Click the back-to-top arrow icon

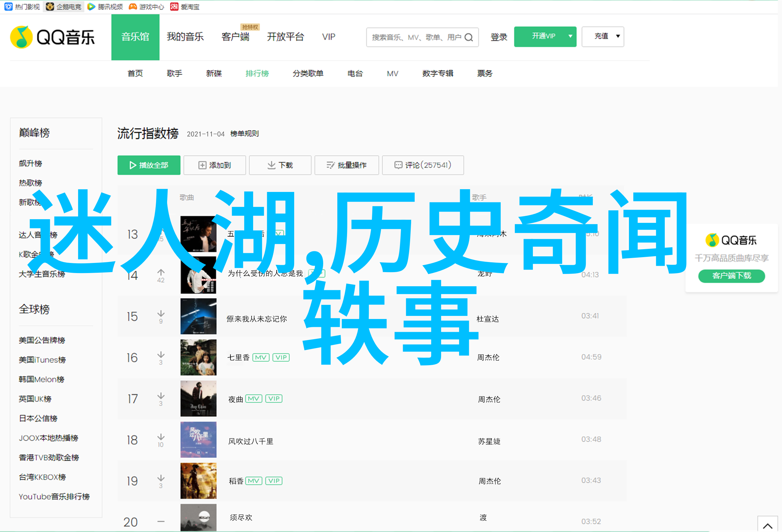pyautogui.click(x=768, y=526)
